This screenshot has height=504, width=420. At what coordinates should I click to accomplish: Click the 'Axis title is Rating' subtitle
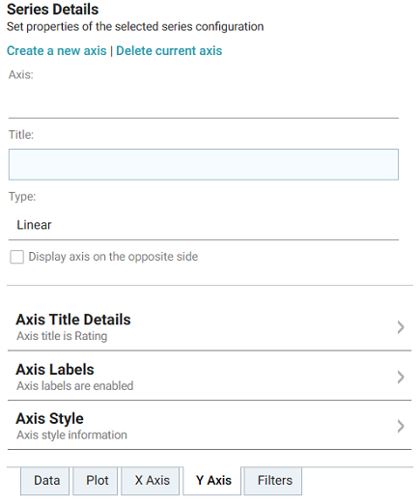pos(62,336)
